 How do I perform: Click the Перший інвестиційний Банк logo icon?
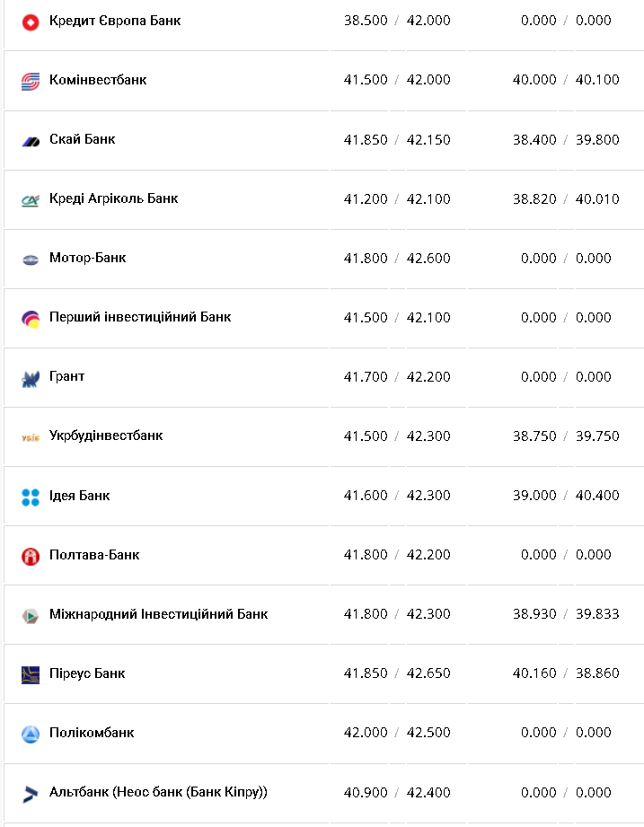click(x=31, y=318)
